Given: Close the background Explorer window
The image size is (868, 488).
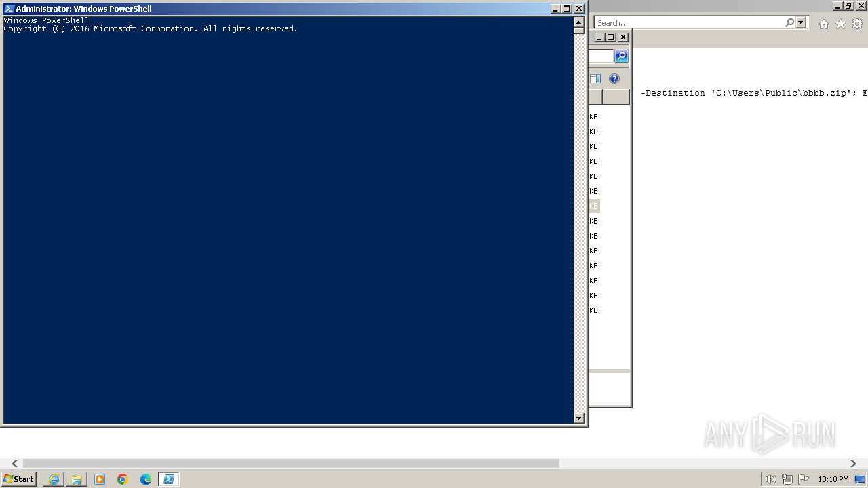Looking at the screenshot, I should 623,37.
